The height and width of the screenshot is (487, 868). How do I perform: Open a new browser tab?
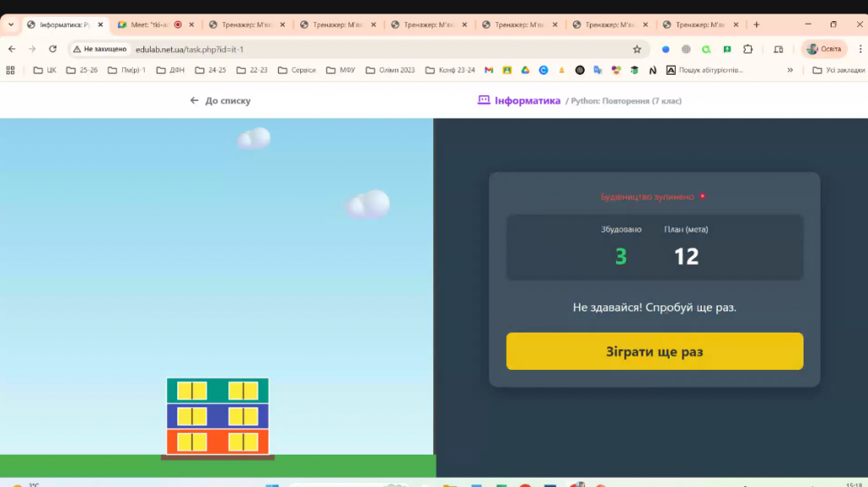click(756, 25)
